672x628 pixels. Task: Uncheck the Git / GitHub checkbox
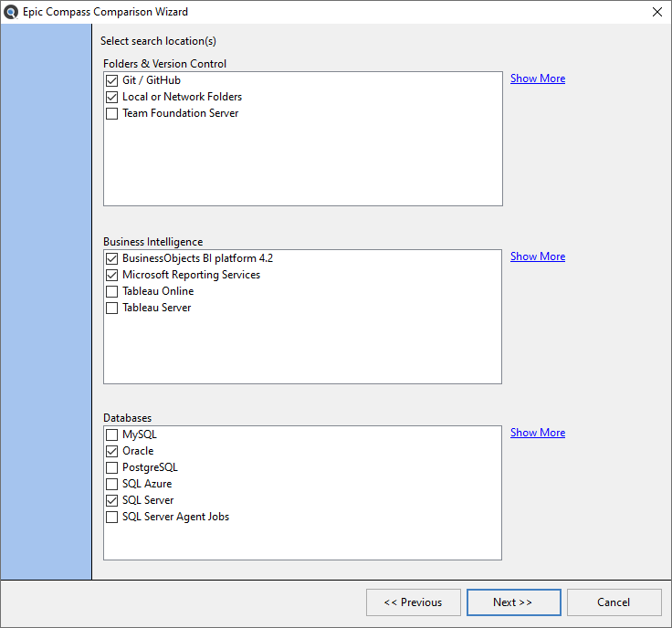112,80
